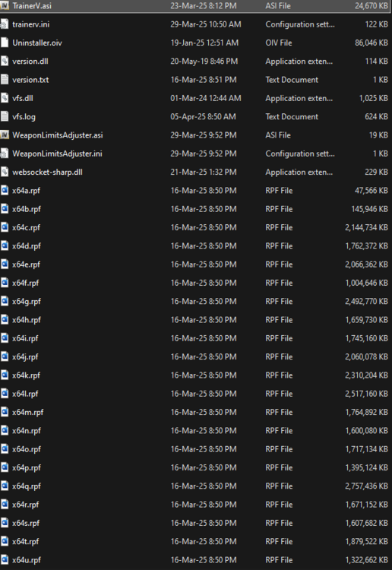This screenshot has width=392, height=570.
Task: Click the WeaponLimitsAdjuster.ini icon
Action: click(5, 154)
